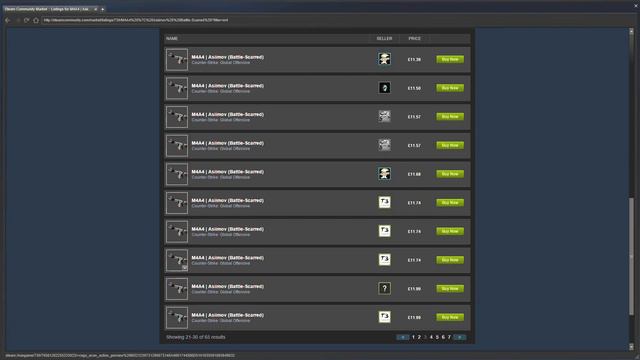Open item name link on £11.68 listing
This screenshot has height=360, width=640.
(227, 172)
